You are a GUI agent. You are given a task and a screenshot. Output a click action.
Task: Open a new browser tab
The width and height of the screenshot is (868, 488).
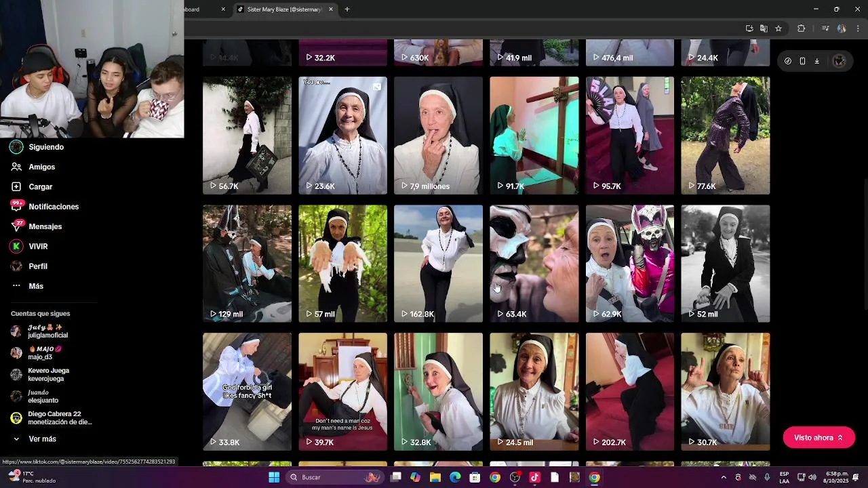tap(347, 9)
